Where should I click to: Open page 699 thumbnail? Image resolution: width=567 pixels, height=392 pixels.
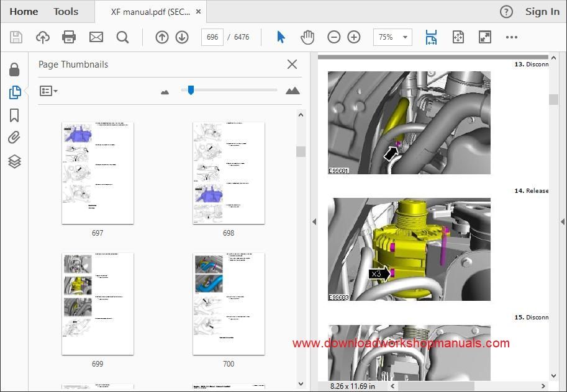pos(98,304)
